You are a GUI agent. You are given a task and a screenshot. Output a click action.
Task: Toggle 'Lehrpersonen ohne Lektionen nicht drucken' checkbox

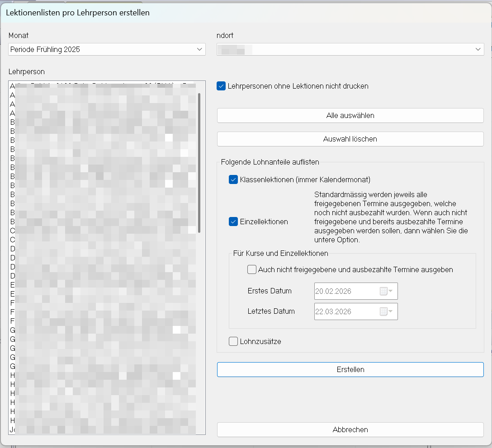tap(221, 86)
